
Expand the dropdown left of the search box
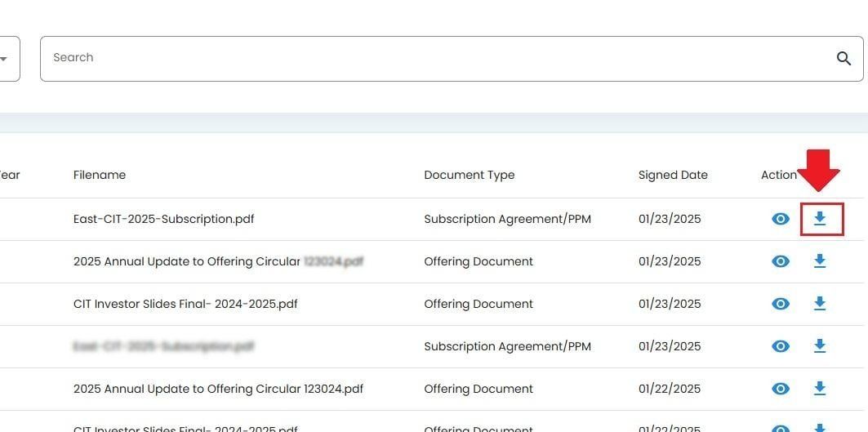click(5, 58)
